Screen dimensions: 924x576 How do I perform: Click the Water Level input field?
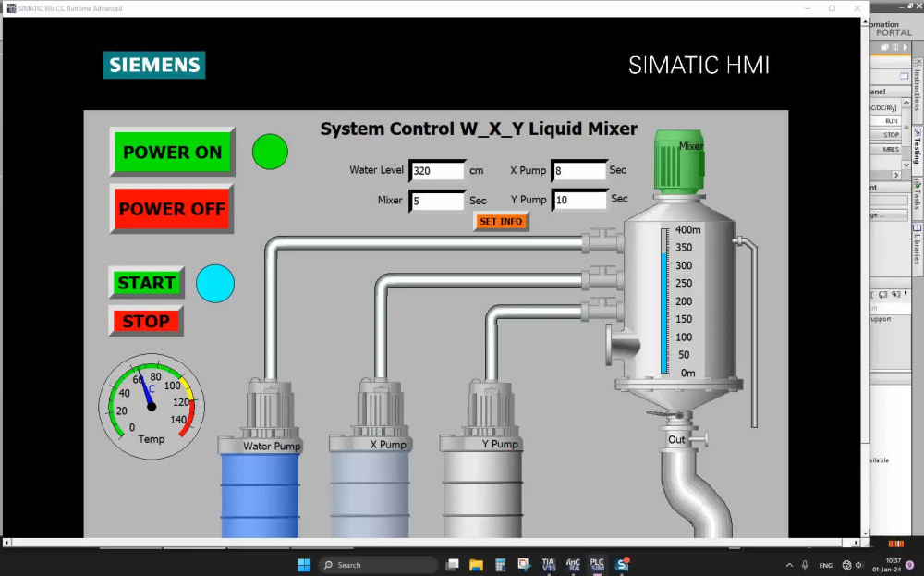pyautogui.click(x=437, y=170)
